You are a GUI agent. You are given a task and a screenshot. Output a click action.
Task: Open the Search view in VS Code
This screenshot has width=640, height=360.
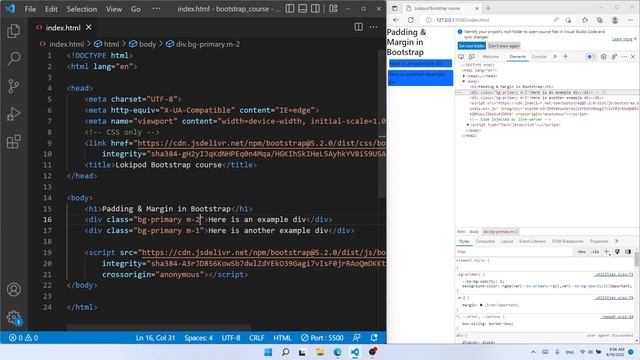(13, 58)
